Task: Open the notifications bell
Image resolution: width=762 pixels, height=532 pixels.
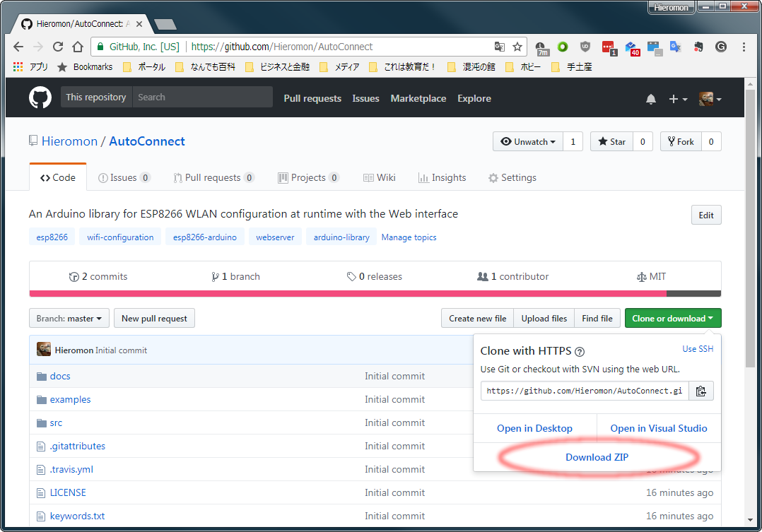Action: click(x=651, y=99)
